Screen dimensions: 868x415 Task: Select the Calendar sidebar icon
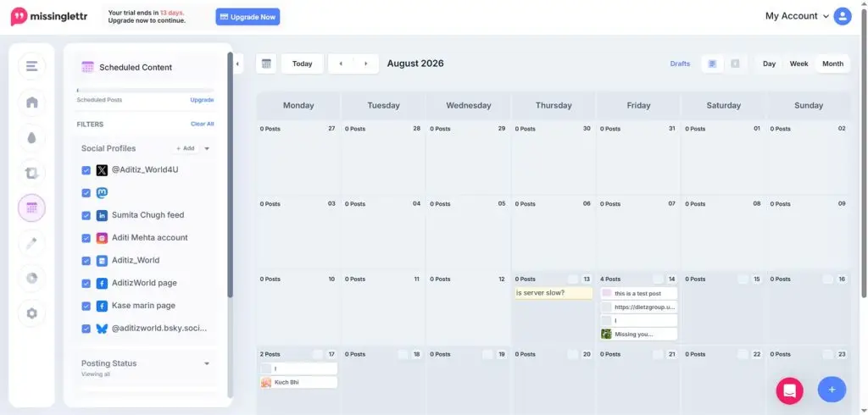[31, 208]
